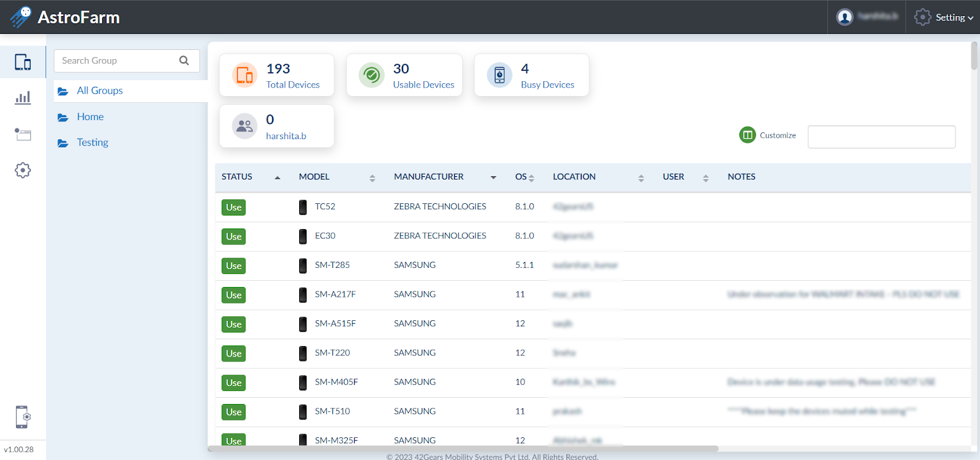This screenshot has width=980, height=460.
Task: Click the device icon beside EC30
Action: pos(303,236)
